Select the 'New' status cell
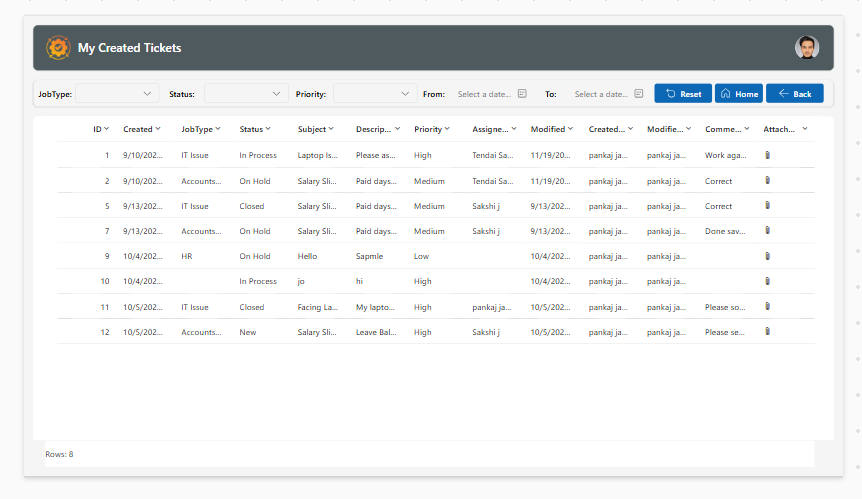 point(248,332)
